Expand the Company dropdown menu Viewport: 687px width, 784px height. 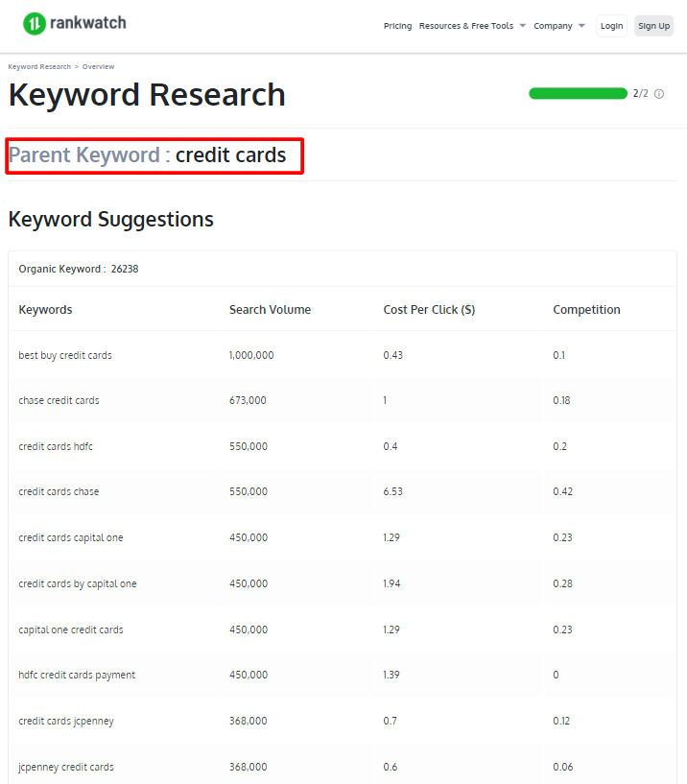coord(559,26)
